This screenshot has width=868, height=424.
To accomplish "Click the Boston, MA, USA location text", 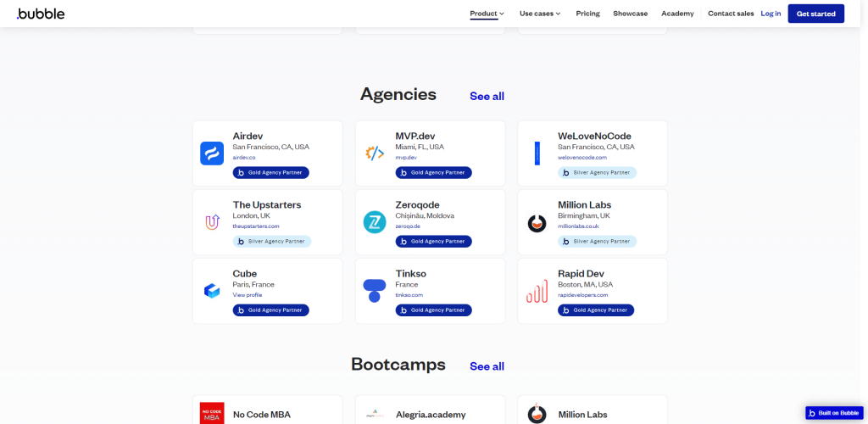I will coord(585,285).
